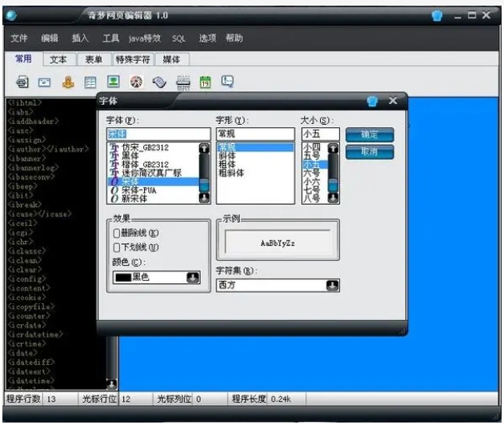Click the email envelope toolbar icon
Screen dimensions: 504x425
coord(44,82)
